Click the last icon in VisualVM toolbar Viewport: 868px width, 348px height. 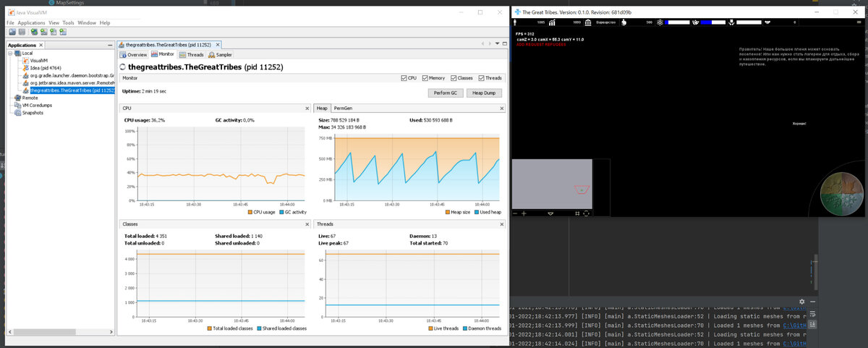click(63, 32)
